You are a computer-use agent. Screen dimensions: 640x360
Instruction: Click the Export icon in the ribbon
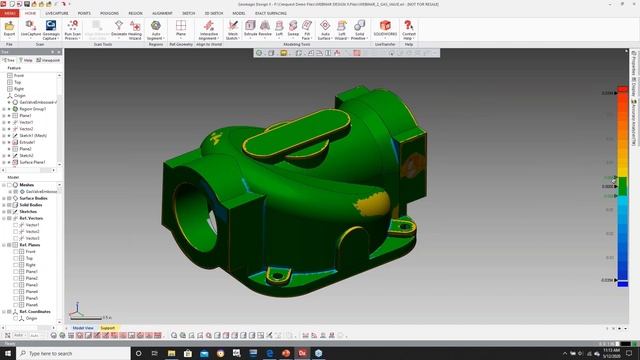(x=9, y=29)
